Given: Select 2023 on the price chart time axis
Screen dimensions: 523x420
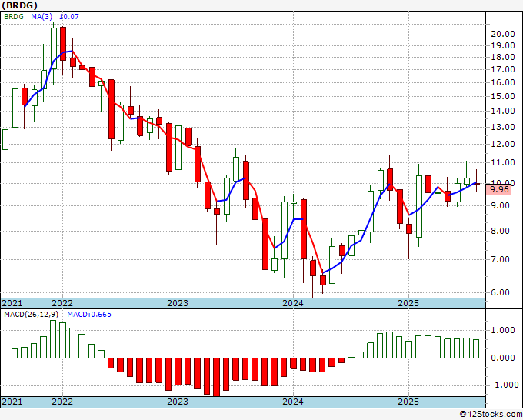Looking at the screenshot, I should tap(178, 304).
